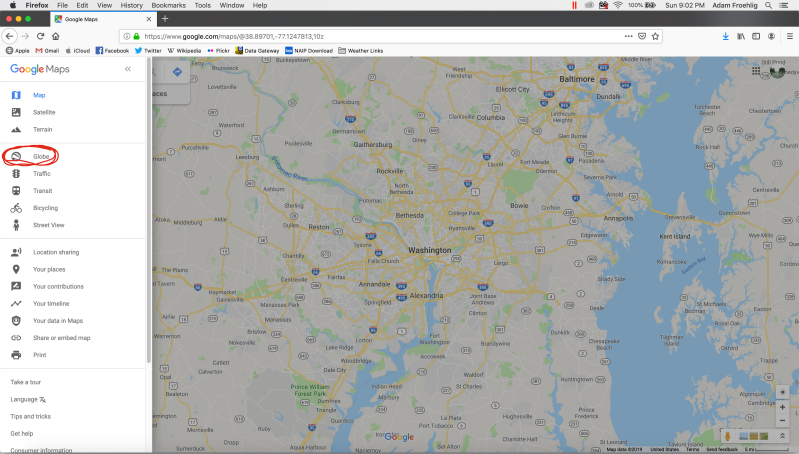Open the Google apps grid icon
This screenshot has width=799, height=454.
point(756,71)
